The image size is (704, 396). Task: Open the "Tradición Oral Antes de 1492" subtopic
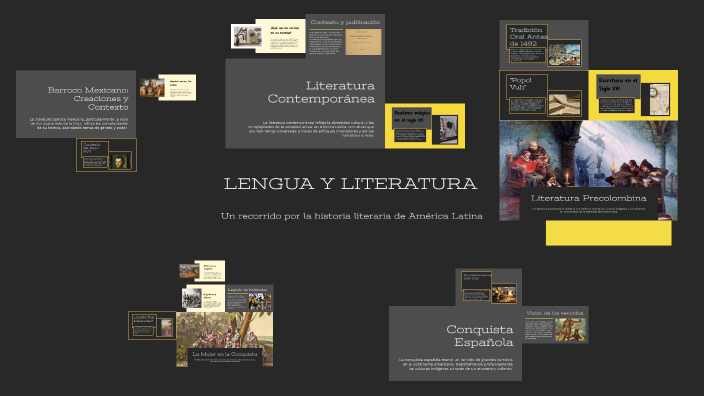click(x=528, y=37)
